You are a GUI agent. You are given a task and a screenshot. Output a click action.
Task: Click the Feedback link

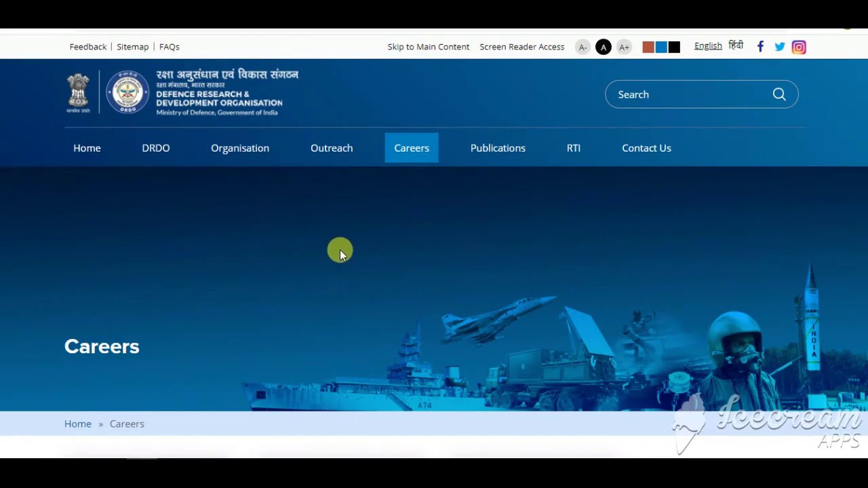pos(88,47)
